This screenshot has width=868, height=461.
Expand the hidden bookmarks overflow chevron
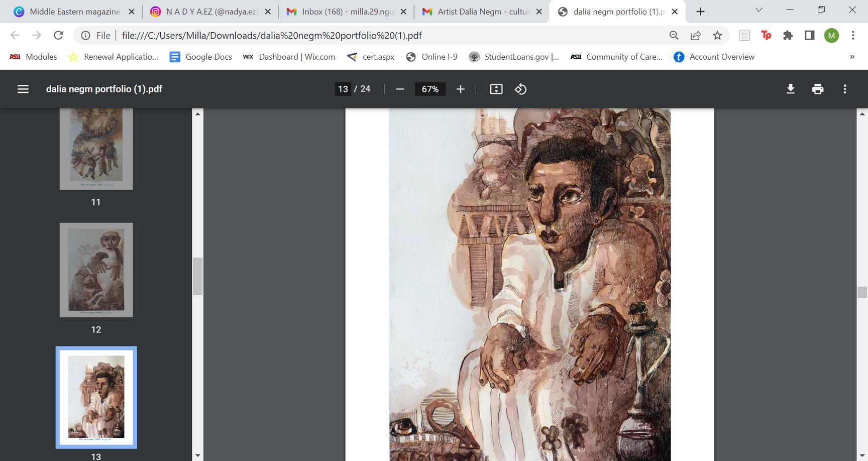pyautogui.click(x=852, y=57)
